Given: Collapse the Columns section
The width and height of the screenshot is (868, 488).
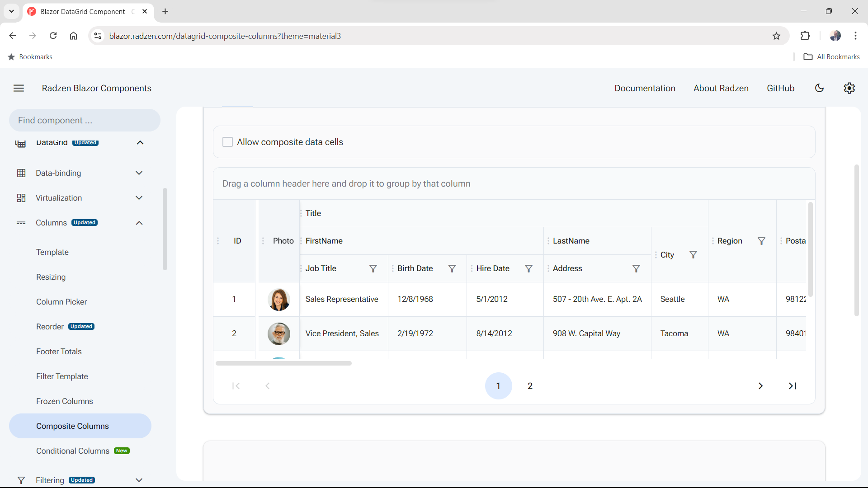Looking at the screenshot, I should pos(139,223).
